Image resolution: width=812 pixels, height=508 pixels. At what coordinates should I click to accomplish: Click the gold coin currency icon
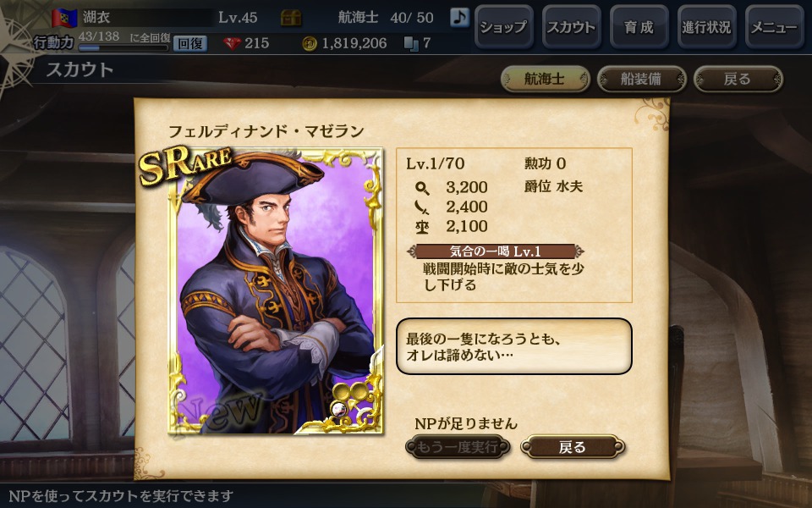click(x=310, y=43)
